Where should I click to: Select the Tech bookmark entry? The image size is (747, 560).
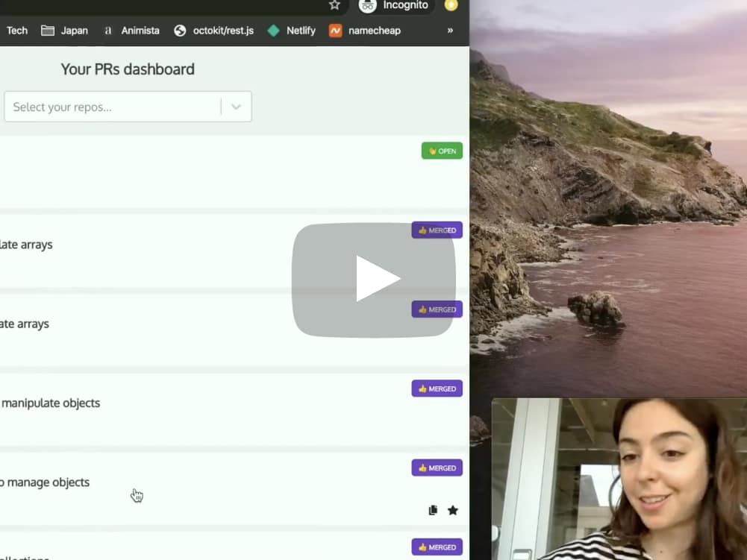coord(16,31)
